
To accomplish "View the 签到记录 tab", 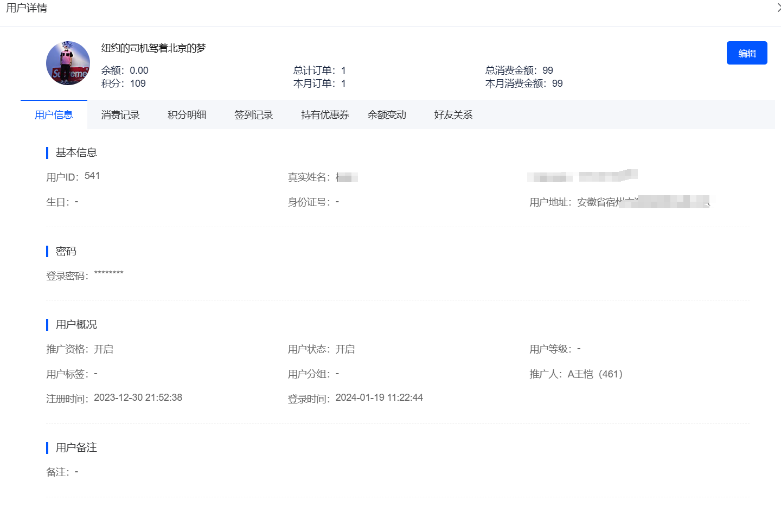I will click(253, 115).
